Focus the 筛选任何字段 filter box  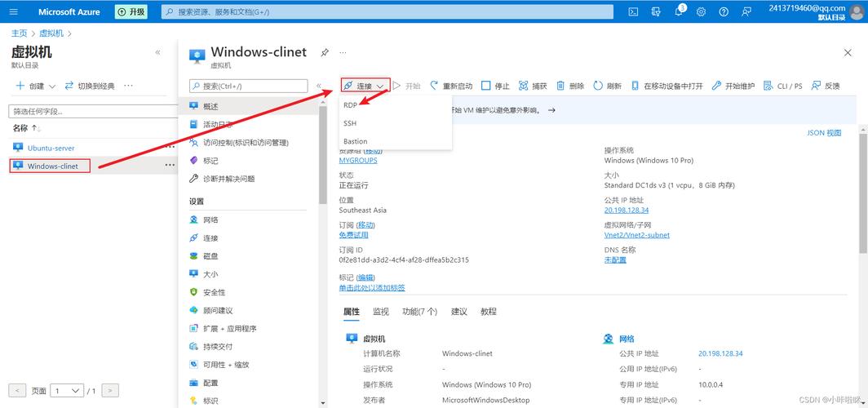pos(91,111)
